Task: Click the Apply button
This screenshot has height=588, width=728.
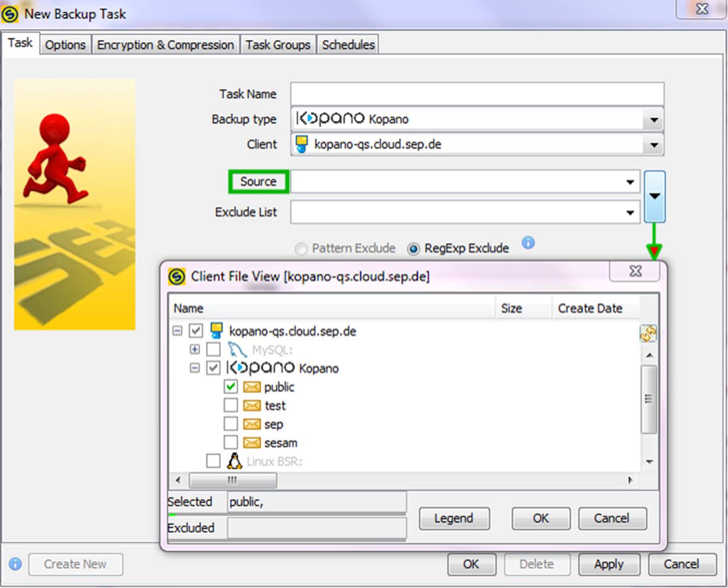Action: pyautogui.click(x=609, y=564)
